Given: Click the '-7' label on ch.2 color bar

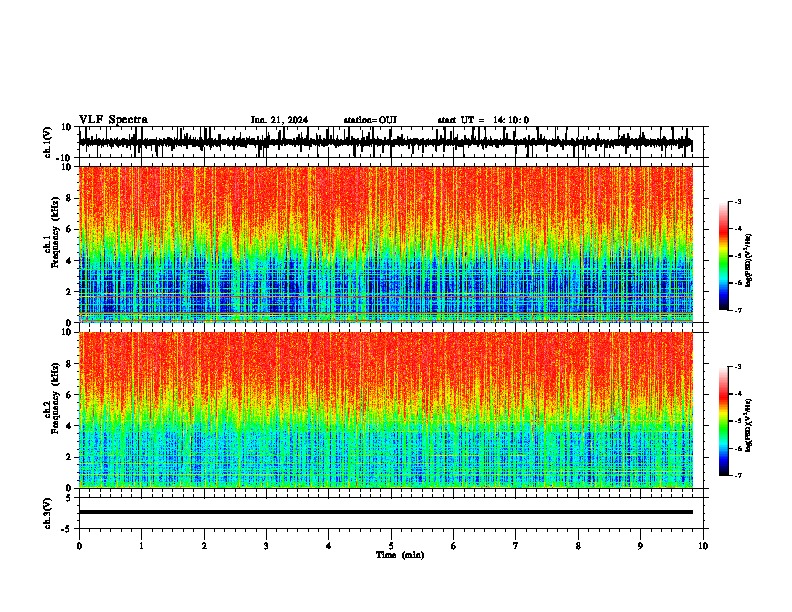Looking at the screenshot, I should coord(738,475).
